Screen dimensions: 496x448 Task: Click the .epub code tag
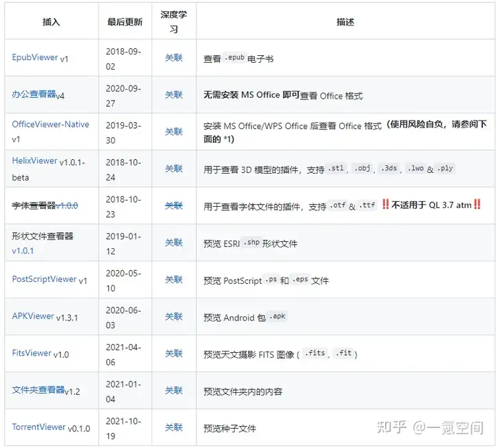(234, 58)
